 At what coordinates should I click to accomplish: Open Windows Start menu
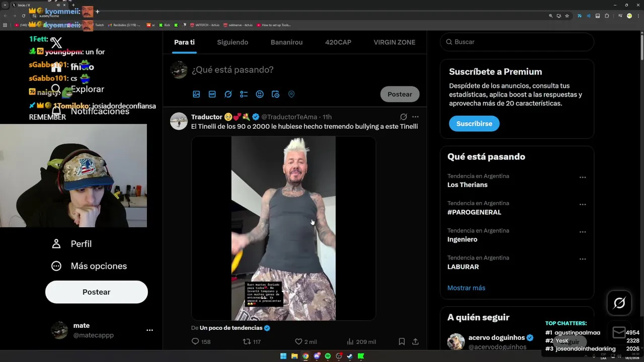point(283,356)
